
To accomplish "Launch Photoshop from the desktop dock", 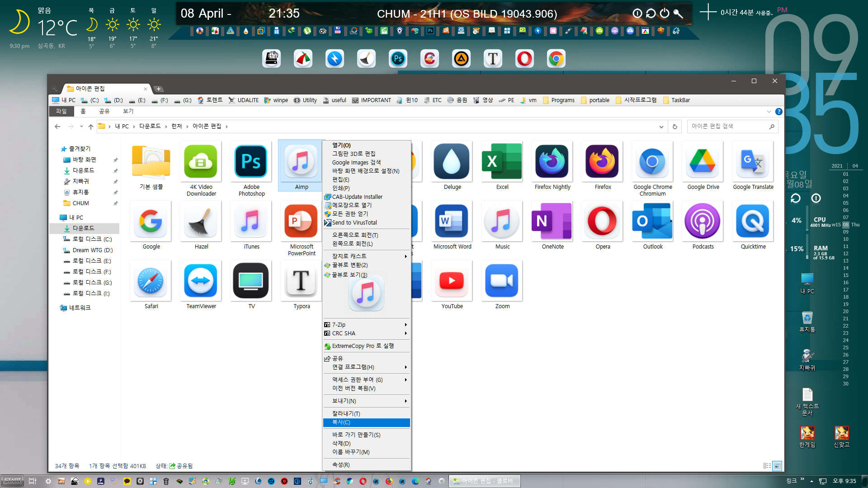I will 398,59.
